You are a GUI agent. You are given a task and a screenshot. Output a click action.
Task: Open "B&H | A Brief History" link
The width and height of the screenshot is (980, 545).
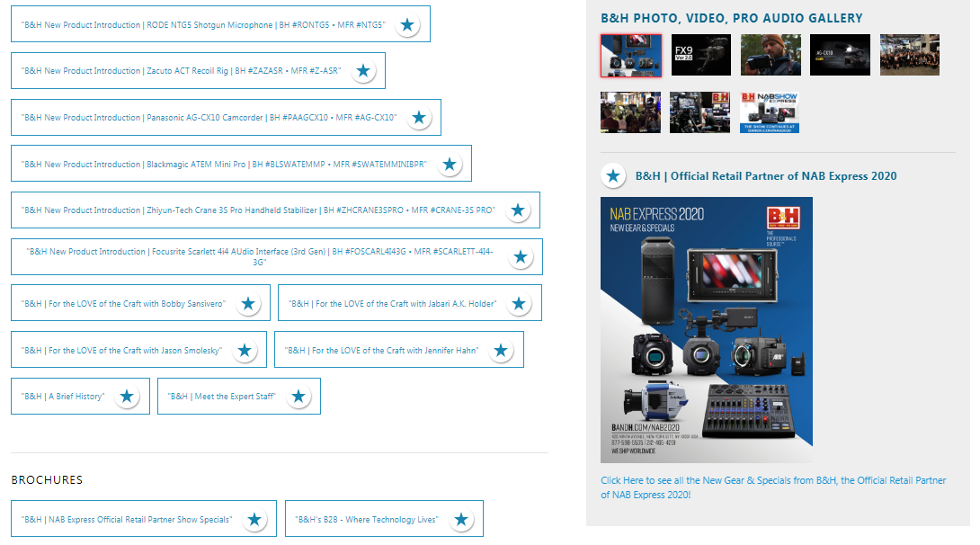point(63,397)
